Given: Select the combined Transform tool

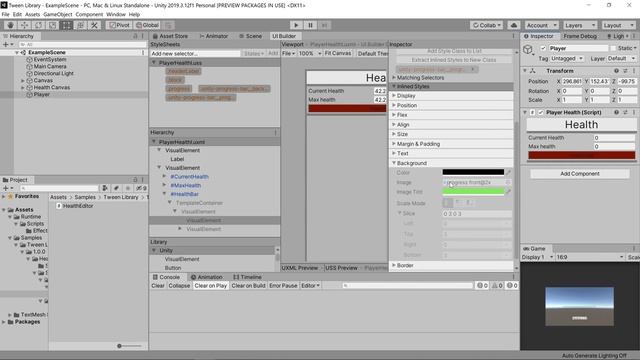Looking at the screenshot, I should coord(80,25).
